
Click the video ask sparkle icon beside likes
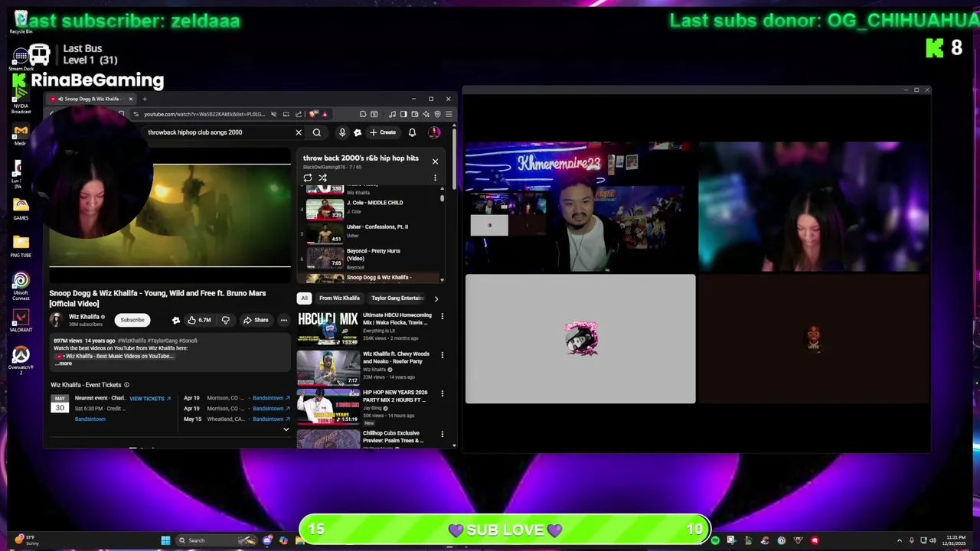coord(175,320)
